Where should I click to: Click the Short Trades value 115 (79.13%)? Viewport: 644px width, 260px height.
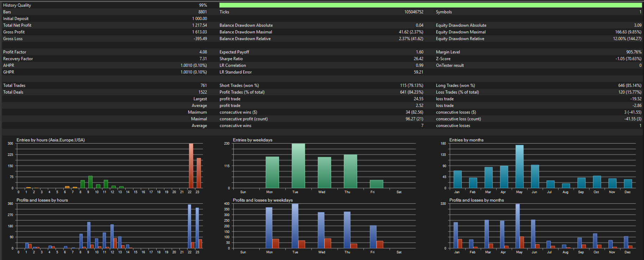(x=412, y=85)
